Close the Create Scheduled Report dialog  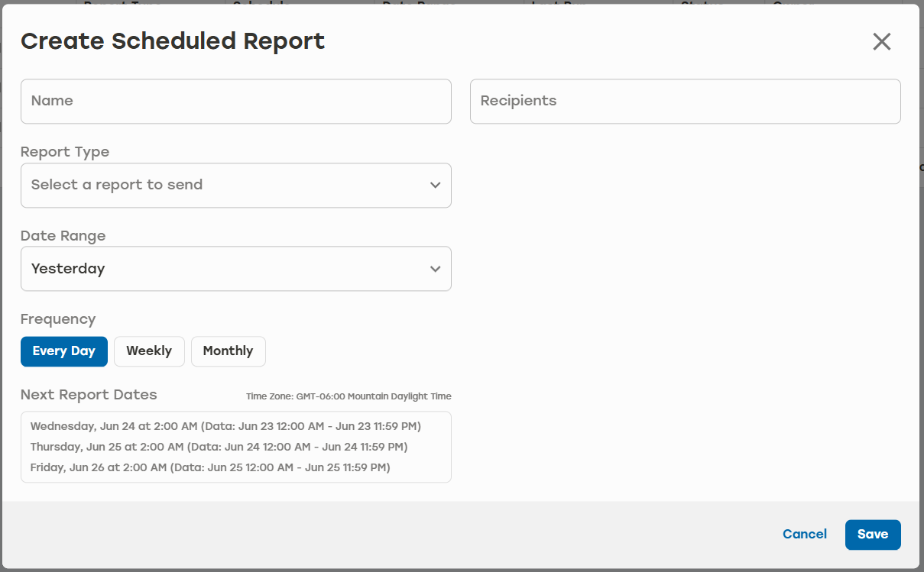point(882,42)
